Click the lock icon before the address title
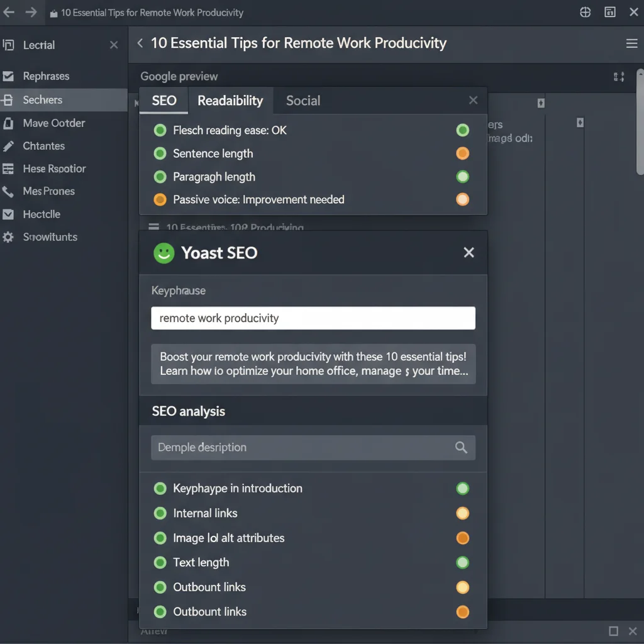This screenshot has width=644, height=644. 53,14
